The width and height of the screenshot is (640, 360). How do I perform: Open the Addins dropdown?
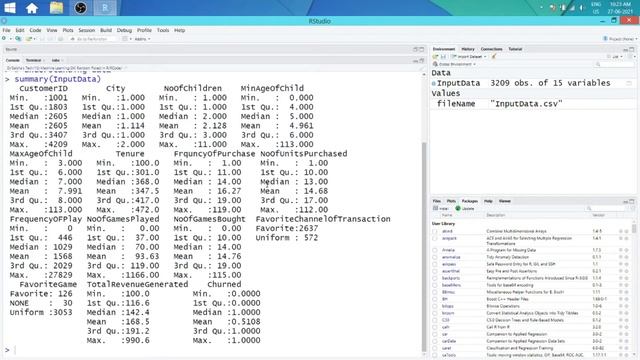coord(142,39)
